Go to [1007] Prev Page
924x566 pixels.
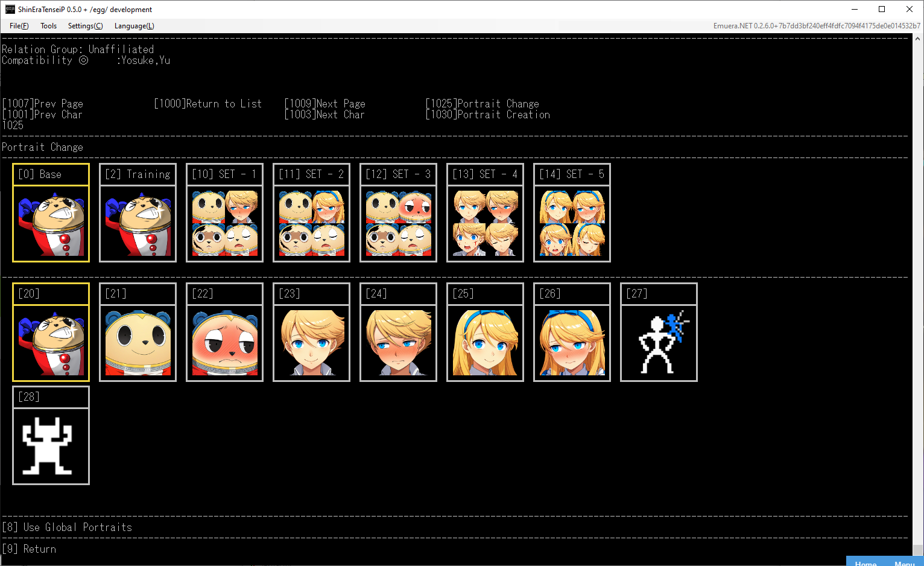click(43, 104)
